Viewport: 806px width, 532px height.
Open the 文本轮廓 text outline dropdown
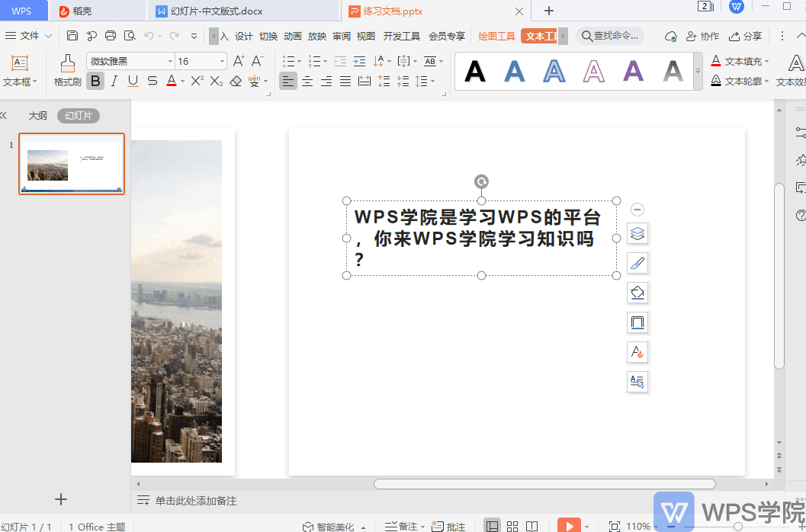point(740,82)
